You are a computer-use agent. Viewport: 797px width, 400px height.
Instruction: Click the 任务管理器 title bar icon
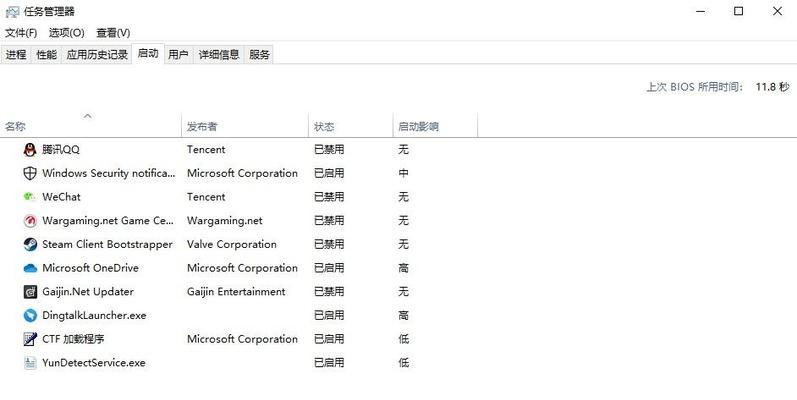[12, 11]
